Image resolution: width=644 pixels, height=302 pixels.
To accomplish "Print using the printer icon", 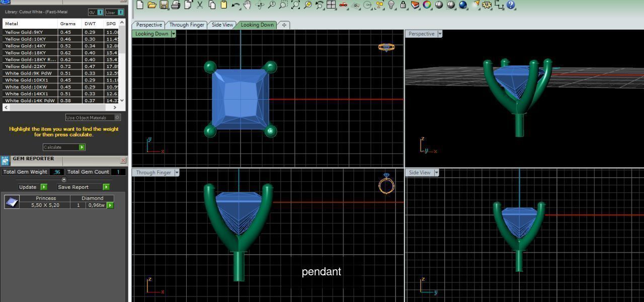I will (176, 5).
